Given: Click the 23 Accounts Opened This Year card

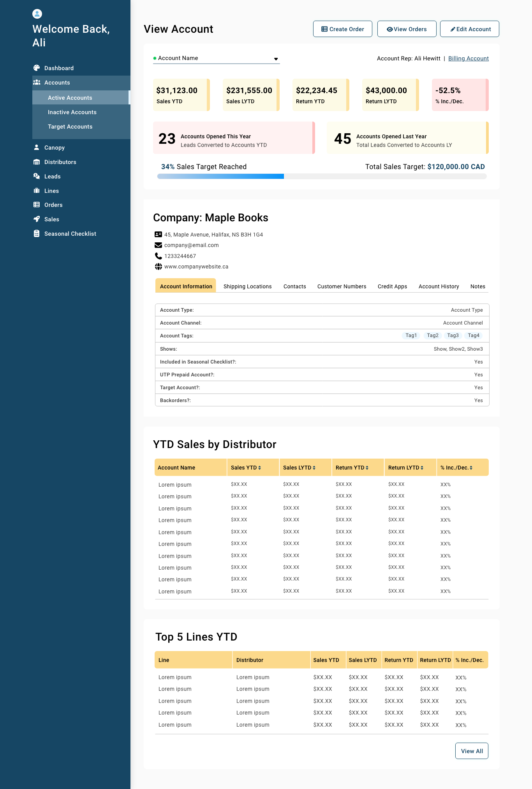Looking at the screenshot, I should 234,138.
